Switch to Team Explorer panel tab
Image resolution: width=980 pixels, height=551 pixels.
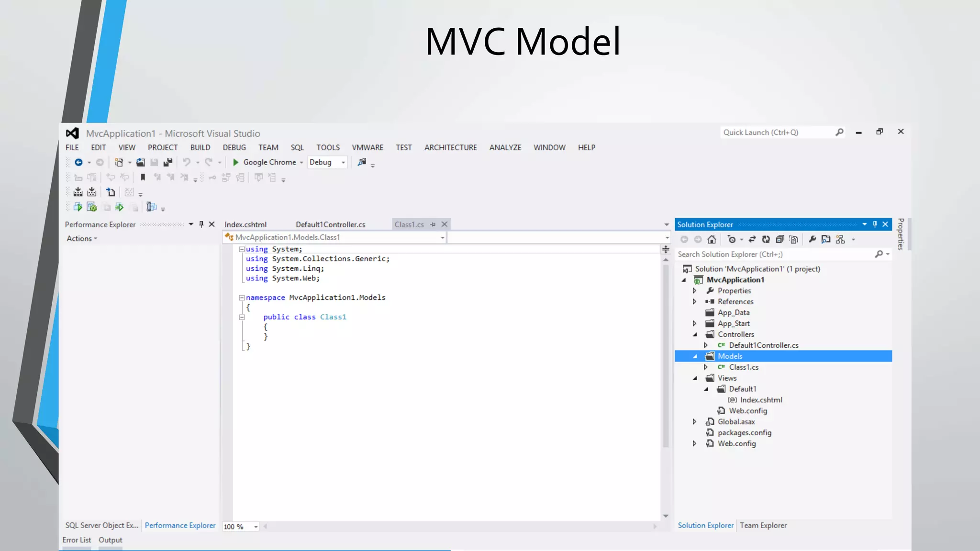pos(763,526)
